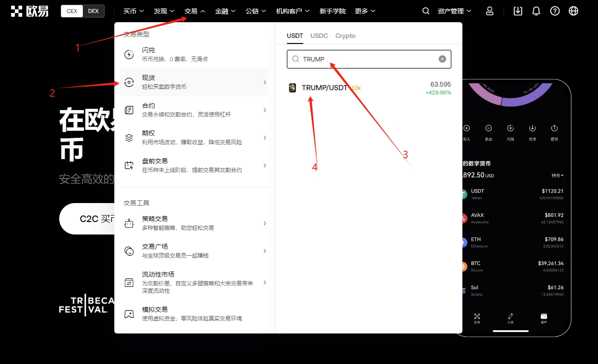
Task: Switch to DEX mode
Action: coord(93,11)
